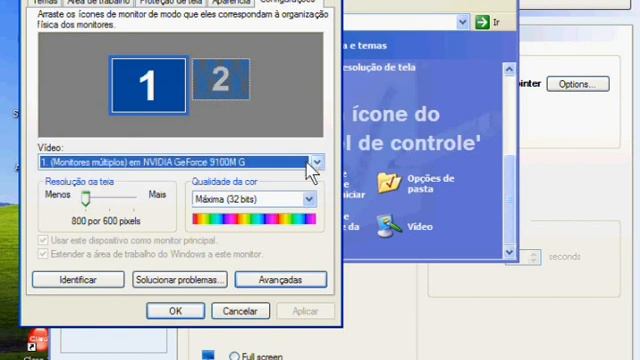The image size is (640, 360).
Task: Select monitor 1 icon in display arrangement
Action: point(149,85)
